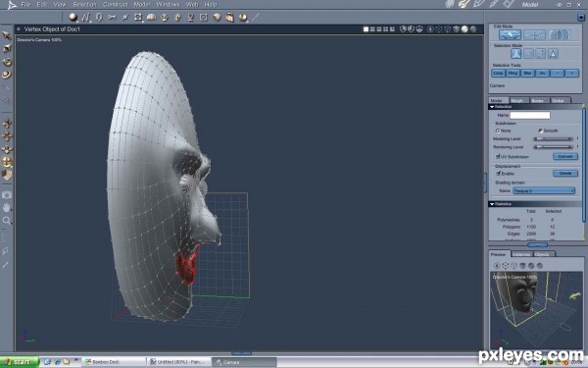Choose wireframe cube display mode

point(448,29)
